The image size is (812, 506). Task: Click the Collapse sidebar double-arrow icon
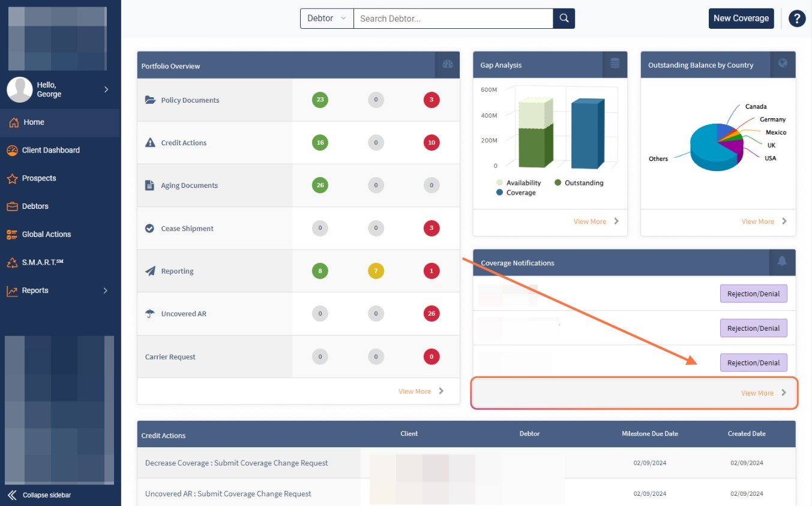pos(12,495)
